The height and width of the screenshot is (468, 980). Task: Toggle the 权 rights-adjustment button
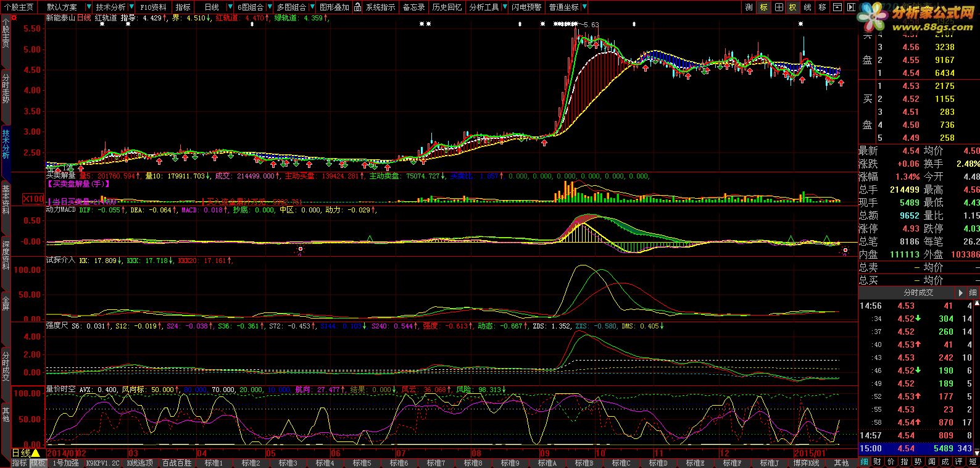click(793, 7)
